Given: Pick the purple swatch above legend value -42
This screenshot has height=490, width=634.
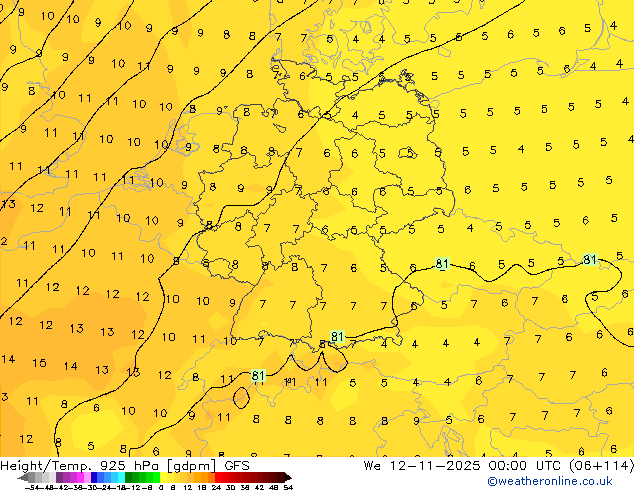Looking at the screenshot, I should [x=59, y=478].
